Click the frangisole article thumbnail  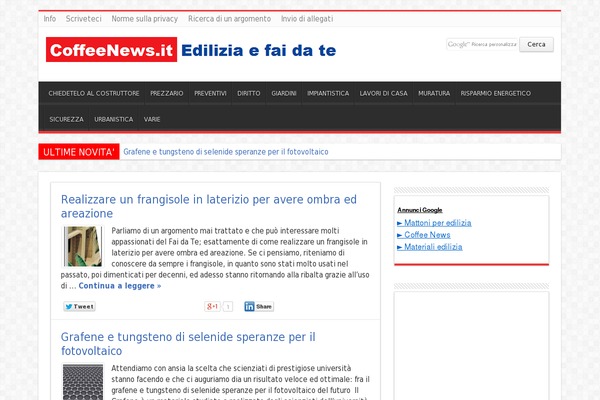83,246
